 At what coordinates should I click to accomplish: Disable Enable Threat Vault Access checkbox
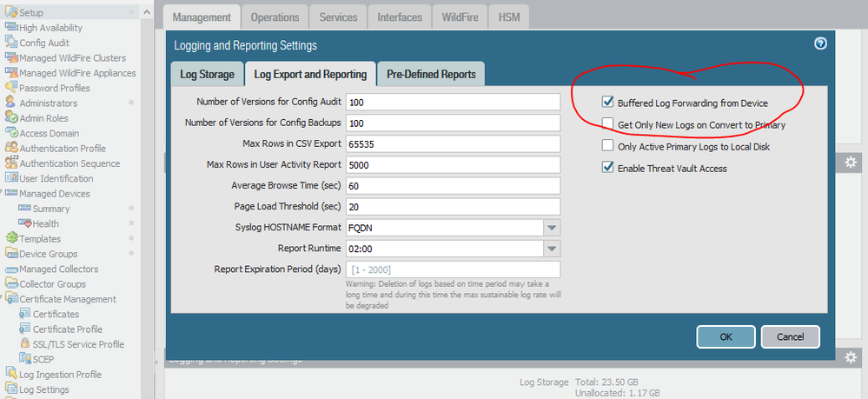[x=608, y=168]
